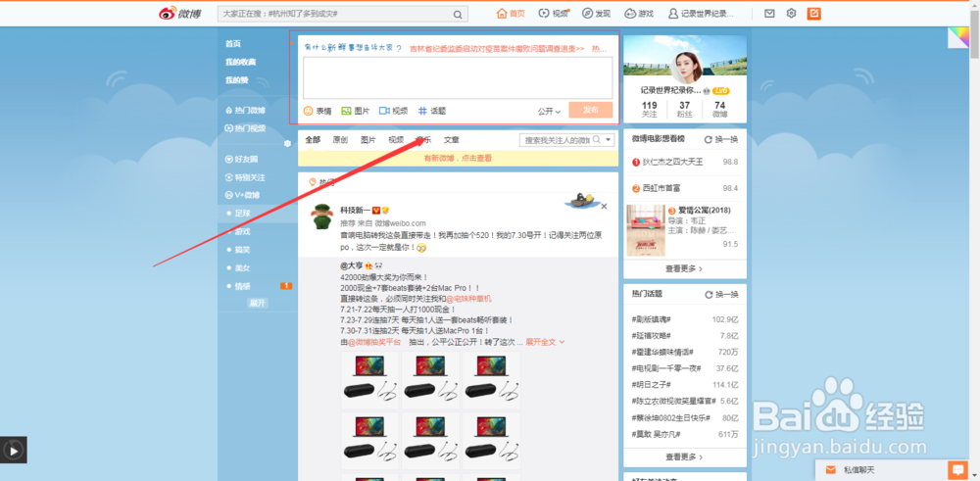Click 查看更多 under the movie ranking list
Viewport: 980px width, 481px height.
click(x=684, y=268)
